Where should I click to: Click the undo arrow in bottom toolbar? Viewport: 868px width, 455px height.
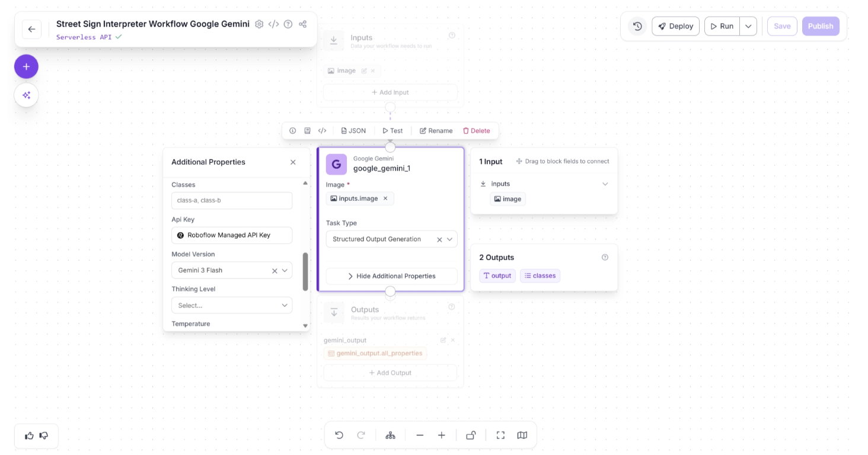click(x=339, y=435)
